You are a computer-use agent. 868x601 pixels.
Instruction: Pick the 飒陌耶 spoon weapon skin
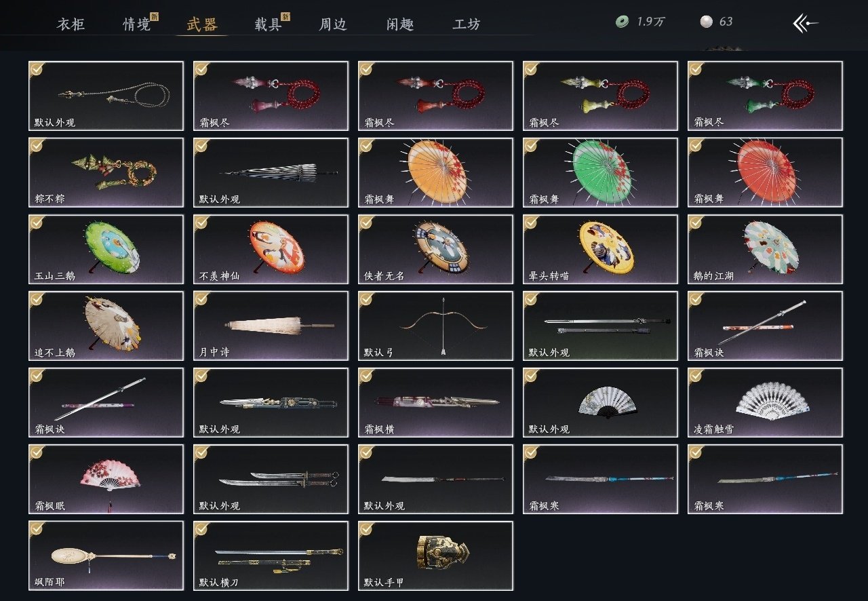pyautogui.click(x=106, y=556)
